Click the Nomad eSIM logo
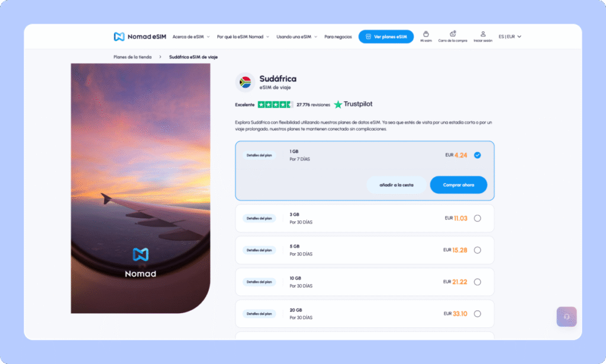Screen dimensions: 606x364 (x=140, y=37)
